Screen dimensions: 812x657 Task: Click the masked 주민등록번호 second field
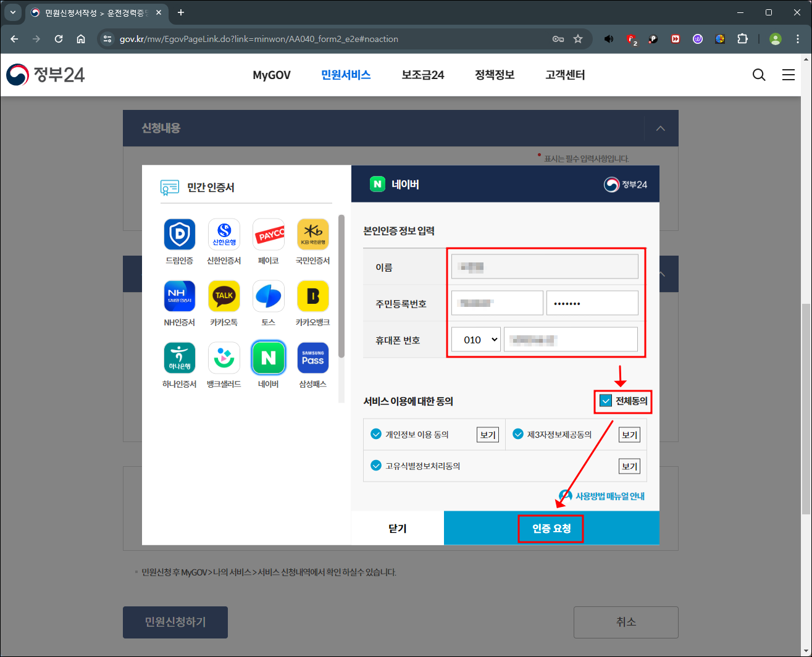click(x=592, y=303)
